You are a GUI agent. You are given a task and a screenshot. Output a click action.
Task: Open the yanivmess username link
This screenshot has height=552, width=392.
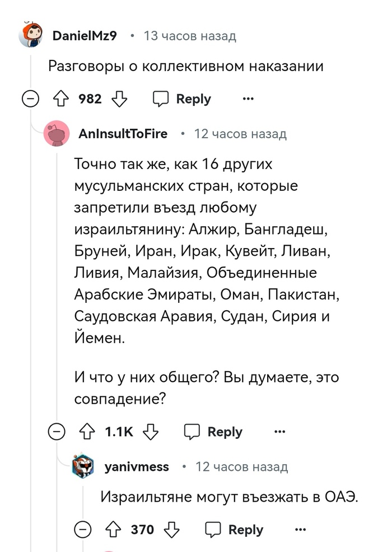[136, 466]
